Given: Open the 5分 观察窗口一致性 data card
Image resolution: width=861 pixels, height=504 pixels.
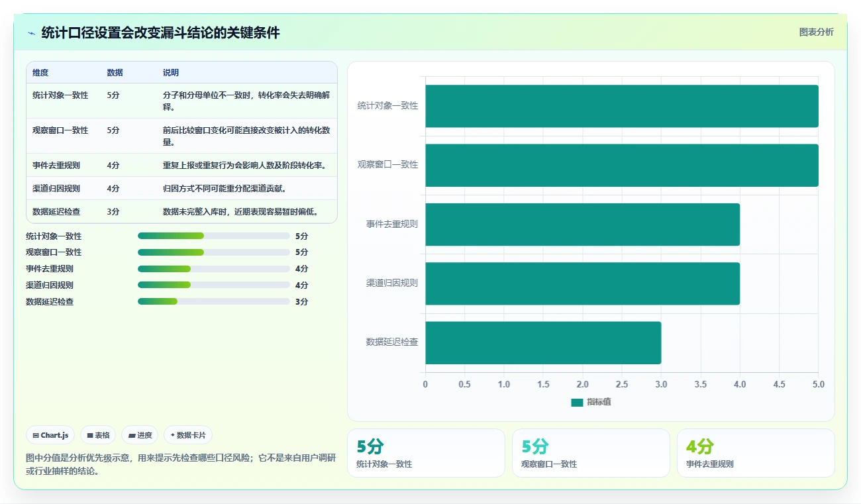Looking at the screenshot, I should coord(591,453).
